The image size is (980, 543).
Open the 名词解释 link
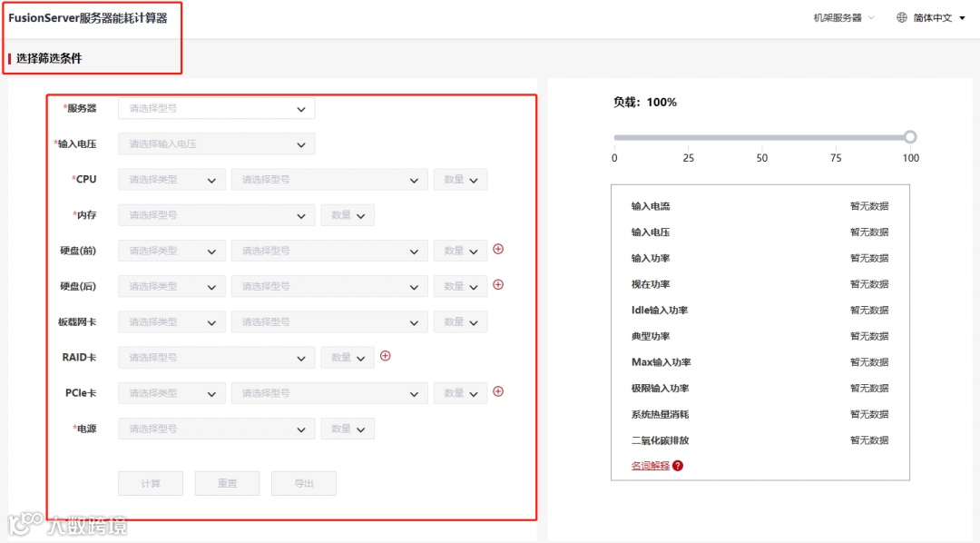coord(650,466)
